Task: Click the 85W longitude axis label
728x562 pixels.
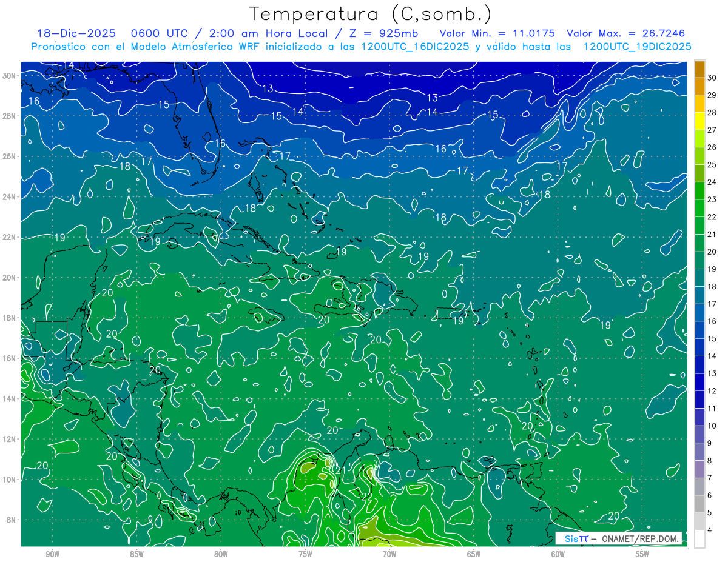Action: point(136,554)
